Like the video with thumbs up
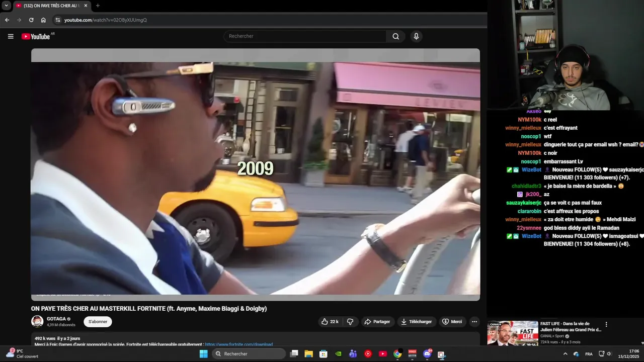644x362 pixels. 330,322
